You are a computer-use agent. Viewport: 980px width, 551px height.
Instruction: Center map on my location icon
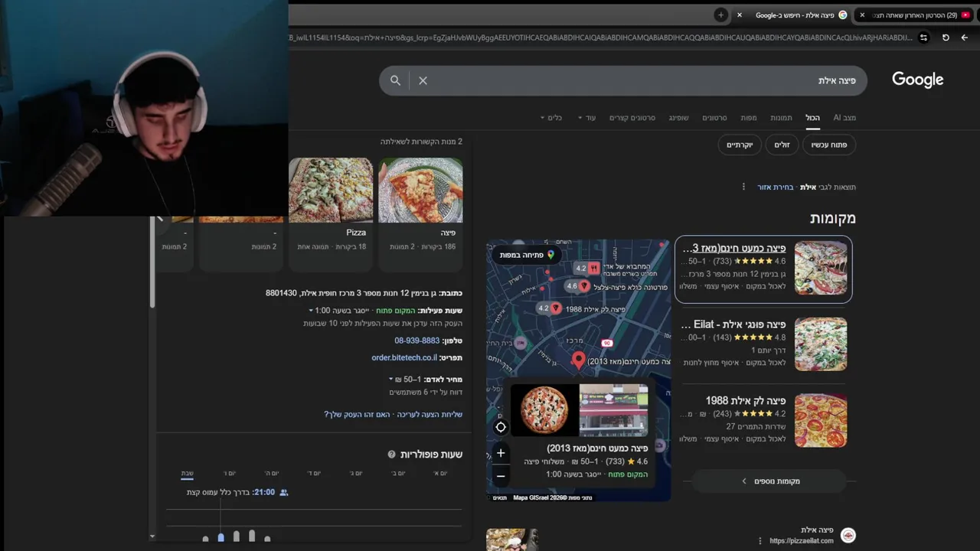[501, 427]
